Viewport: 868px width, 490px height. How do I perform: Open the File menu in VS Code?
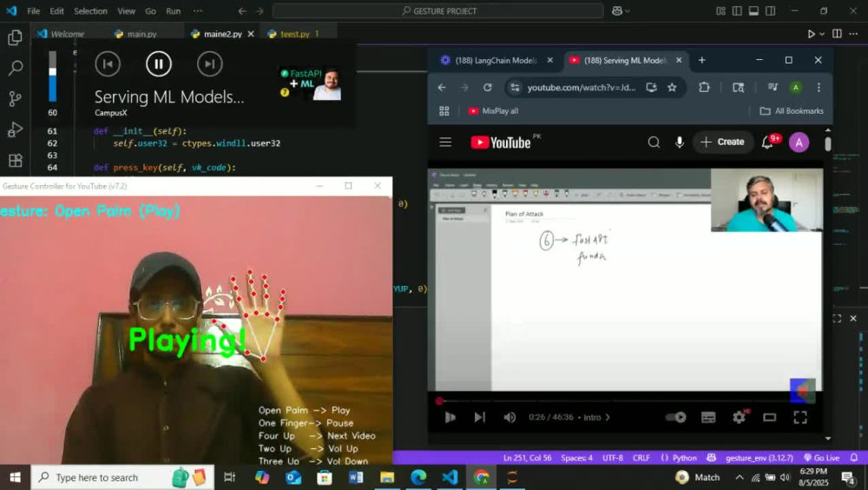(33, 11)
